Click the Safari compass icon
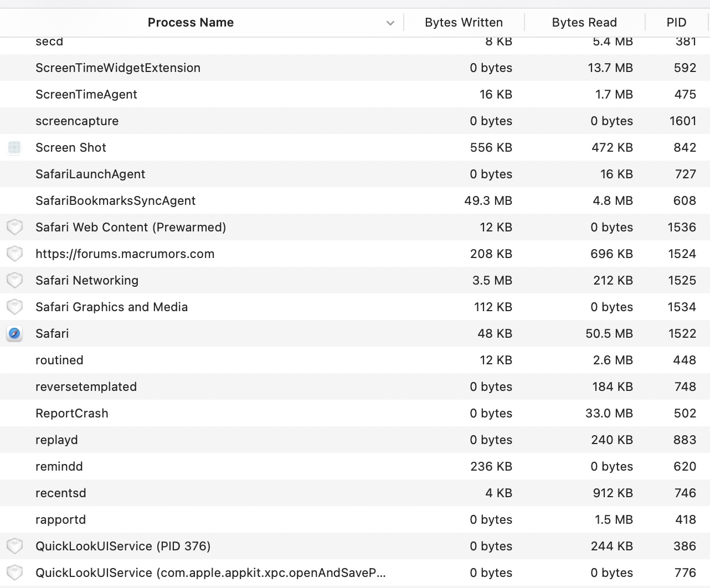 pyautogui.click(x=14, y=333)
